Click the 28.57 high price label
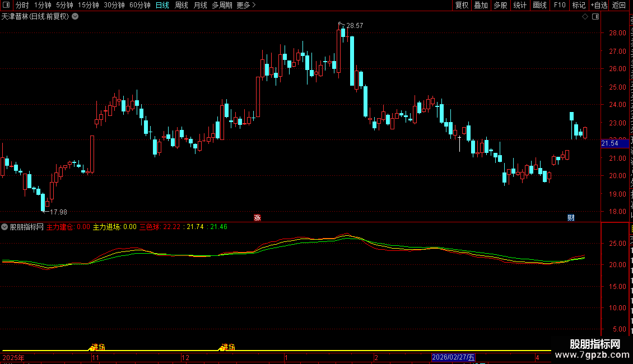The height and width of the screenshot is (364, 633). pyautogui.click(x=355, y=25)
